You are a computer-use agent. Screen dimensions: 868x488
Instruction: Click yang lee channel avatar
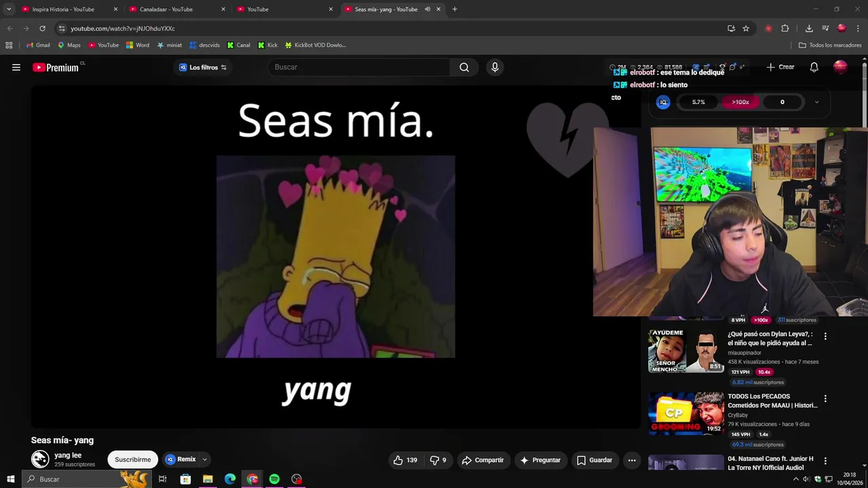pyautogui.click(x=40, y=459)
